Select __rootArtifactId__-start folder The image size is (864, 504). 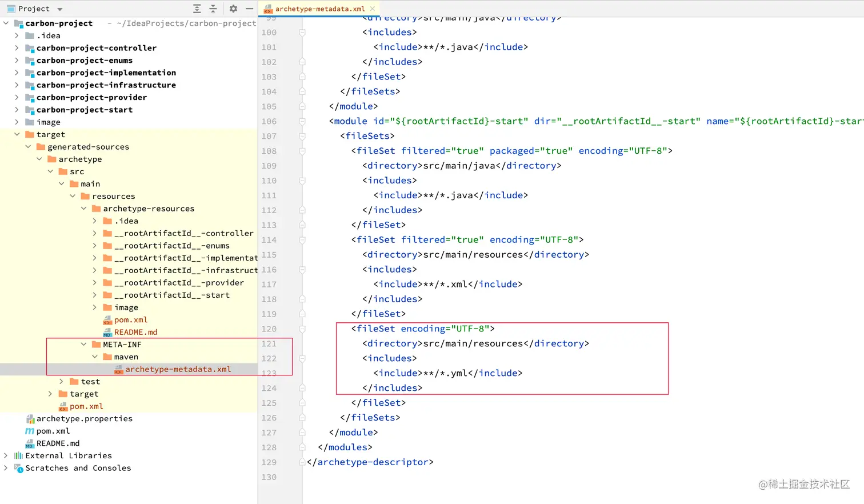(x=172, y=295)
